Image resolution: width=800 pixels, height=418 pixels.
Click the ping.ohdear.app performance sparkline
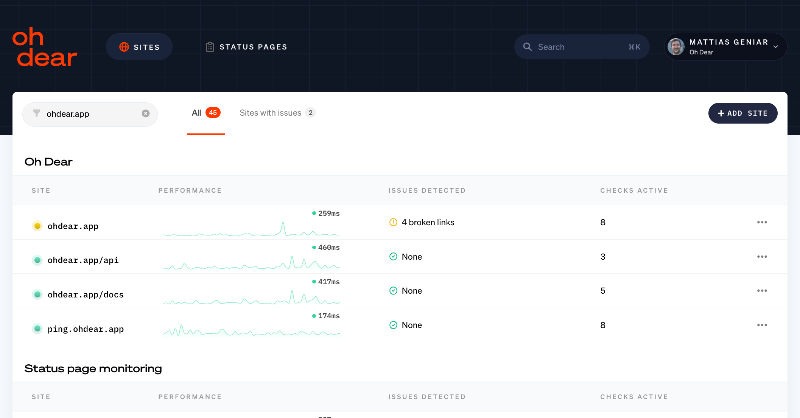252,329
